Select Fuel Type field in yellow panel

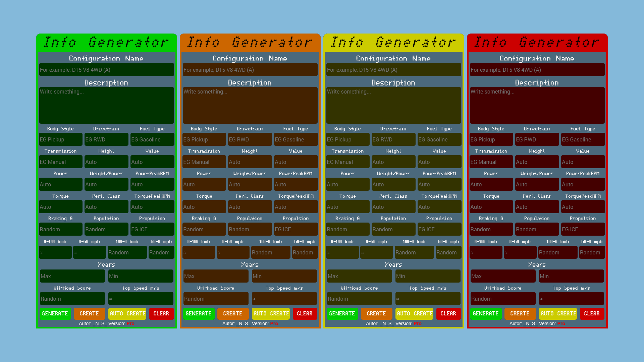pyautogui.click(x=439, y=139)
